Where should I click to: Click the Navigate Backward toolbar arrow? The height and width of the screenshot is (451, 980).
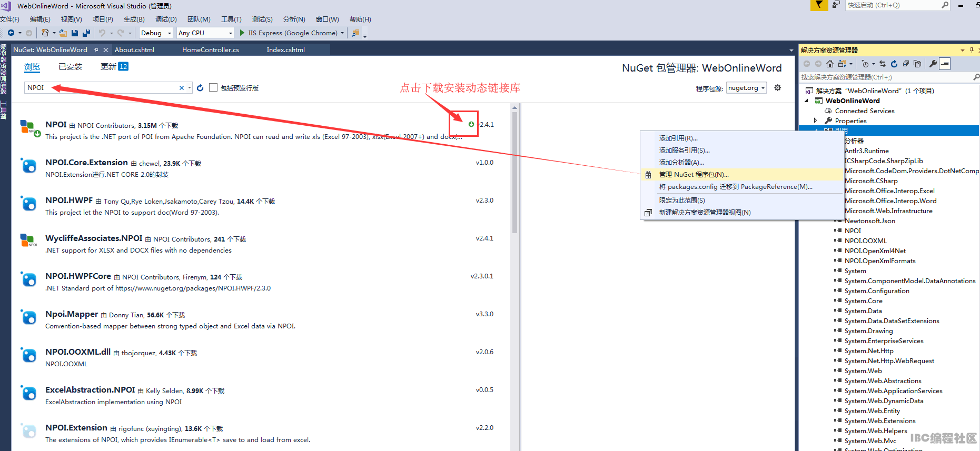pos(11,33)
